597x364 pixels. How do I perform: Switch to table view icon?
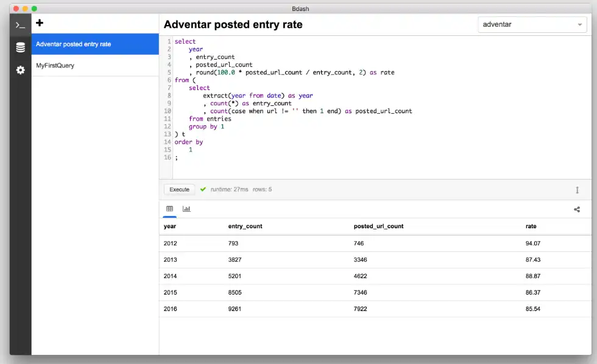click(169, 208)
